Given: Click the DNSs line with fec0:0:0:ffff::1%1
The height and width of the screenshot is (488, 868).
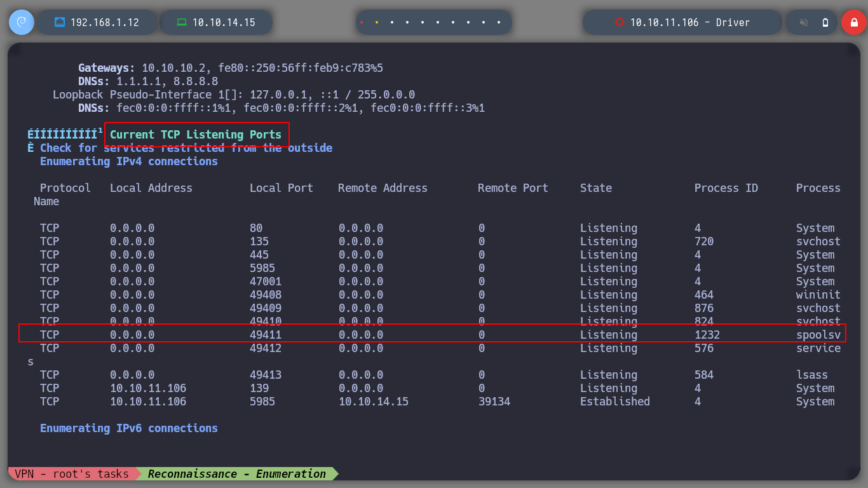Looking at the screenshot, I should (281, 108).
